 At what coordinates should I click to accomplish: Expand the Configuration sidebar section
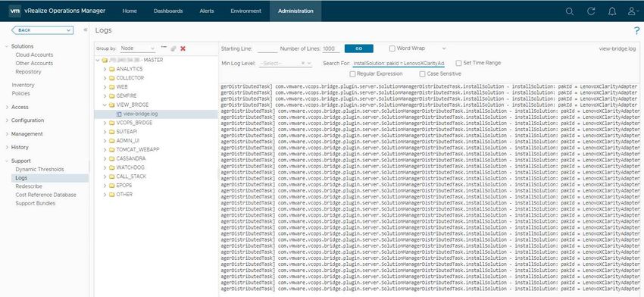point(7,120)
